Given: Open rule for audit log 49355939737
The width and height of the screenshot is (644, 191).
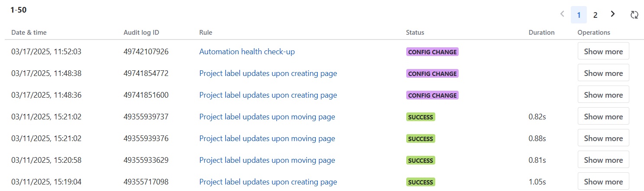Looking at the screenshot, I should click(267, 117).
